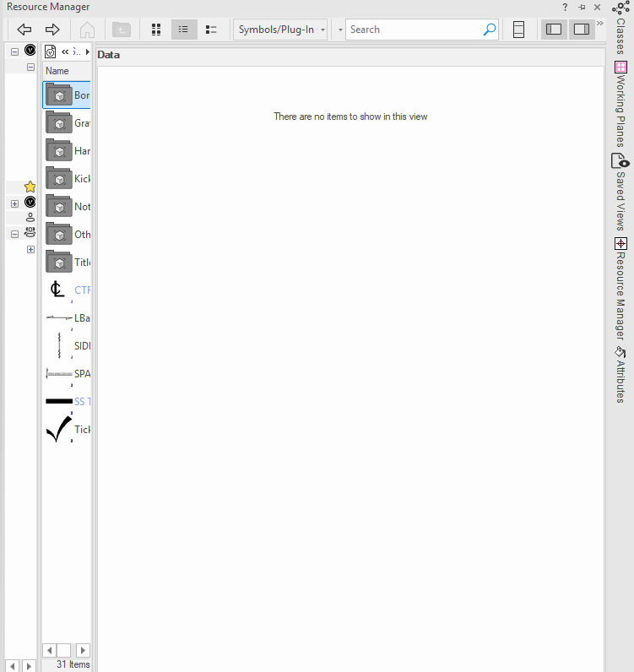Toggle the right preview pane
Viewport: 634px width, 672px height.
(x=581, y=30)
